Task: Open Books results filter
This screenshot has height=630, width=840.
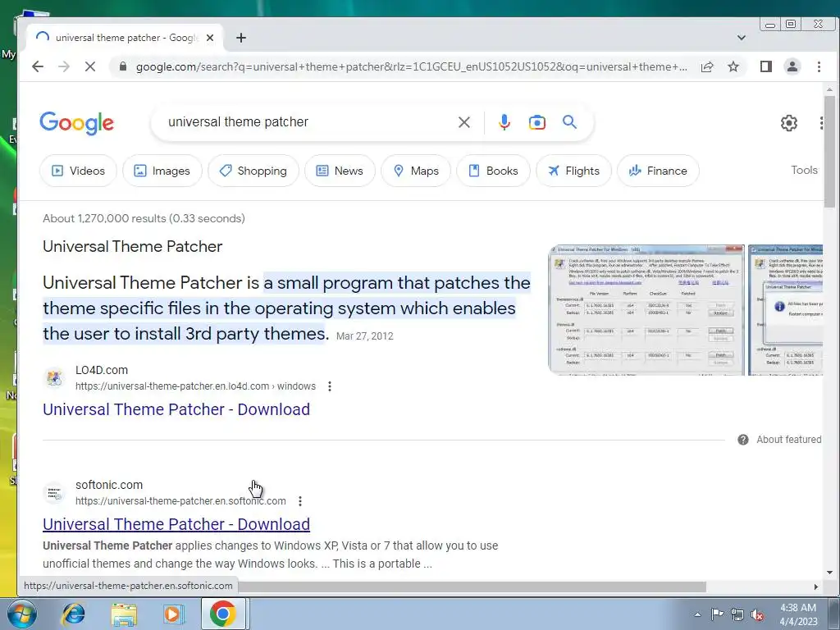Action: 493,171
